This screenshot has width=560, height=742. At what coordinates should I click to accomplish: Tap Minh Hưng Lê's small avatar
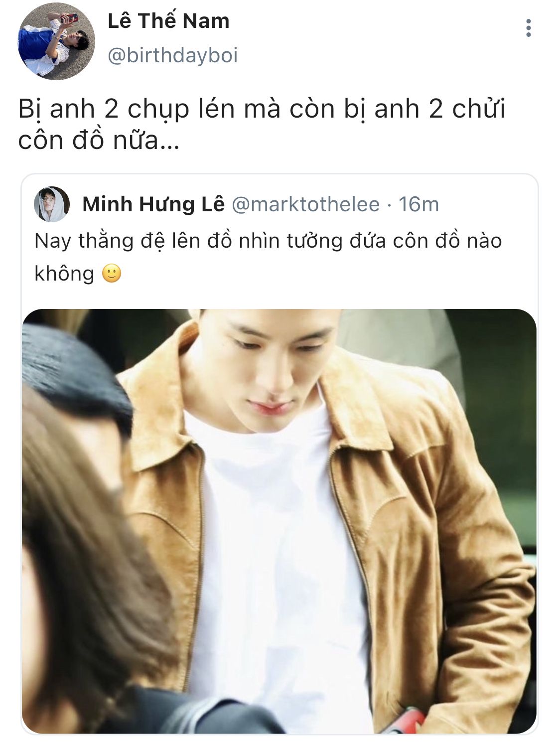51,204
